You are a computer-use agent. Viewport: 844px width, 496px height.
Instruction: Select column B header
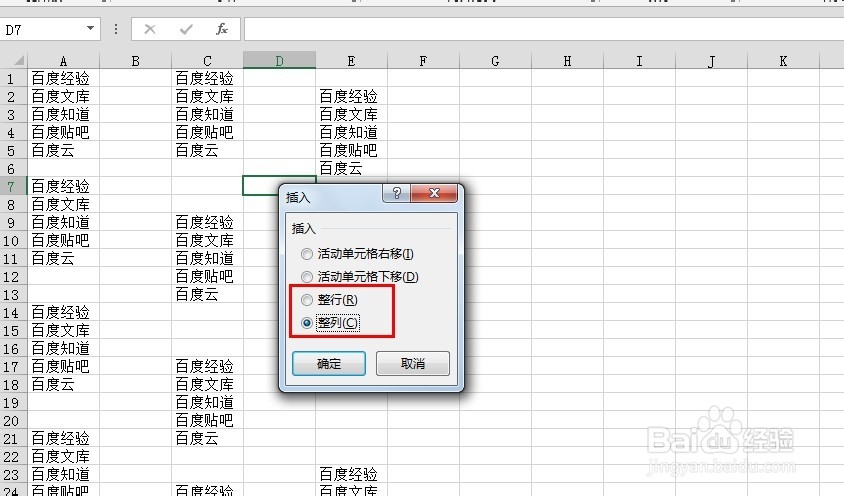(x=136, y=61)
